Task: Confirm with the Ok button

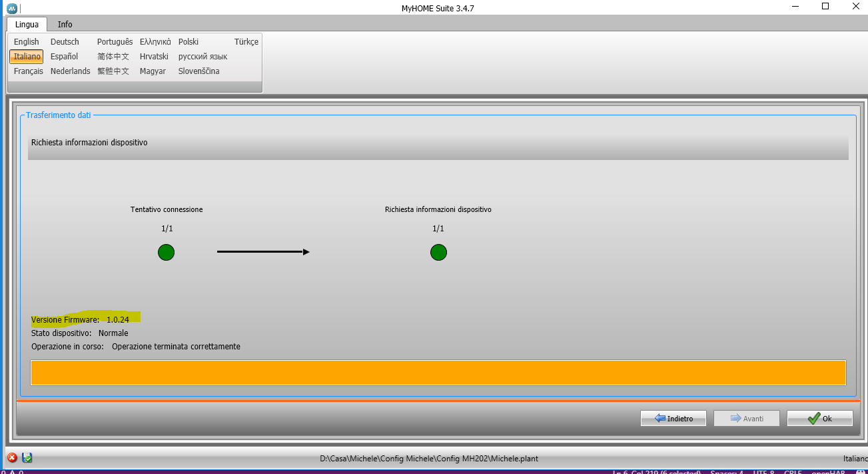Action: (819, 418)
